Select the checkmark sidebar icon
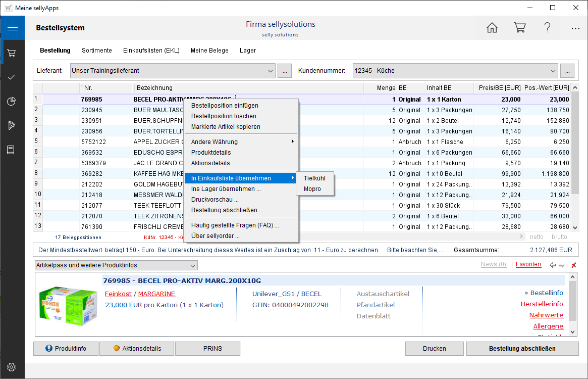588x379 pixels. pos(12,77)
